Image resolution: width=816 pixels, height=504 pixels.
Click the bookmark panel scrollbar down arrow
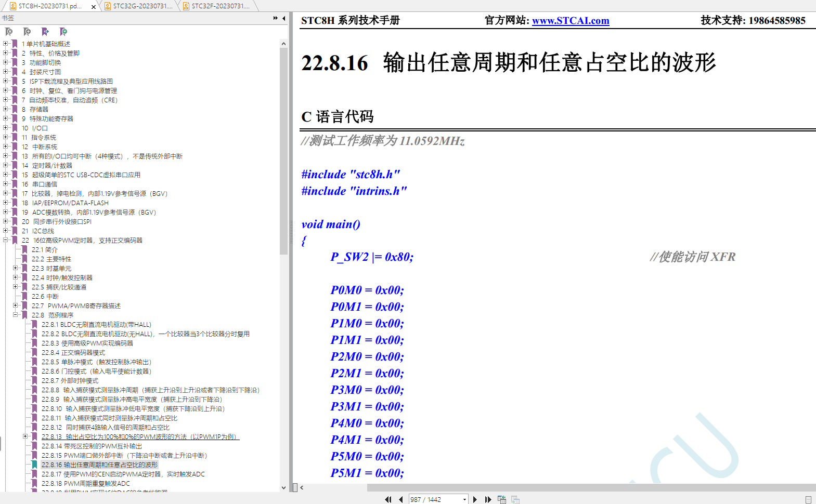283,487
